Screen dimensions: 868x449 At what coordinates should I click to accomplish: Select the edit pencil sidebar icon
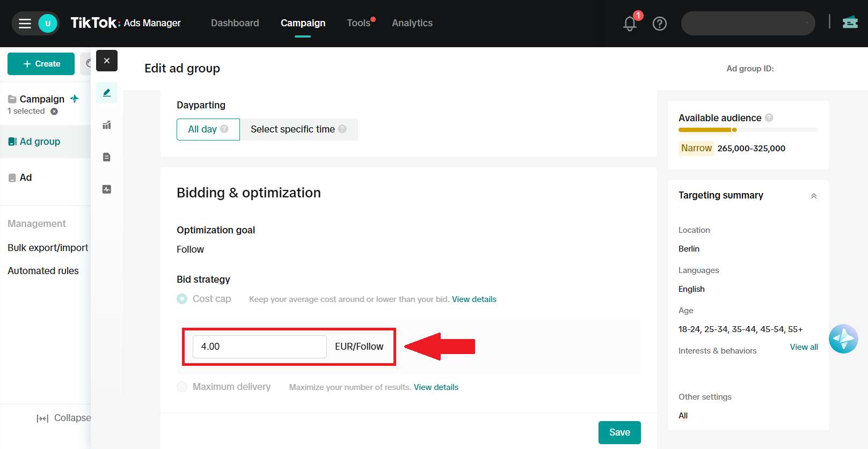tap(107, 93)
